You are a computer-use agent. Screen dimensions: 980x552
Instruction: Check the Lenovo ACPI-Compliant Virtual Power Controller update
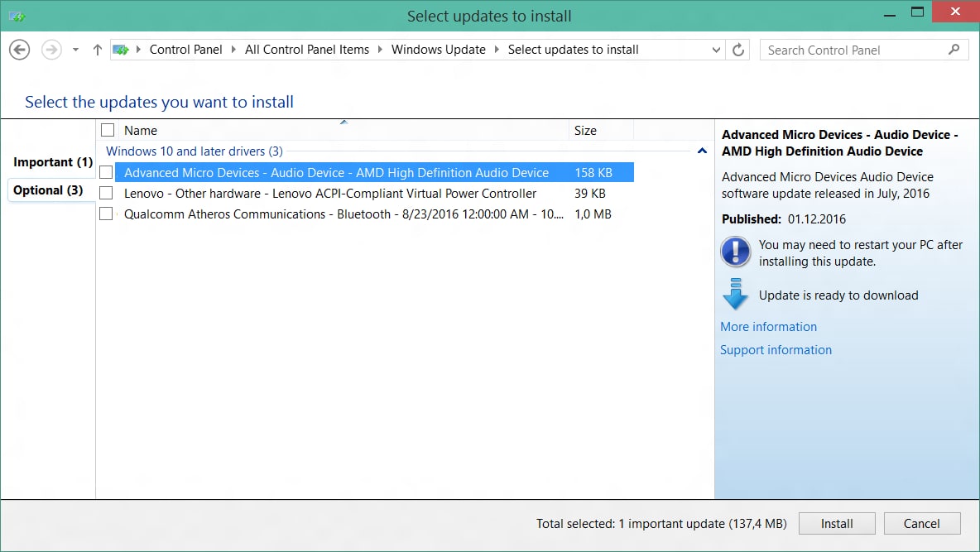106,193
